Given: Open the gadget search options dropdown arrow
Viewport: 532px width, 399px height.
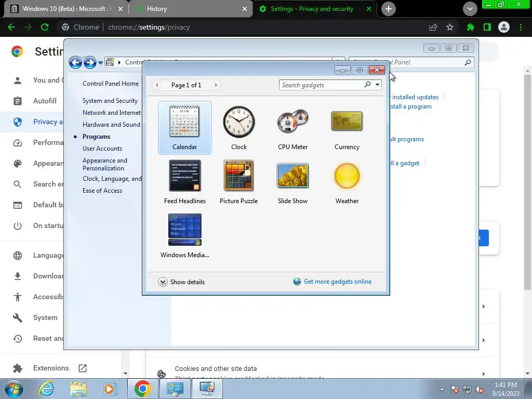Looking at the screenshot, I should [377, 85].
